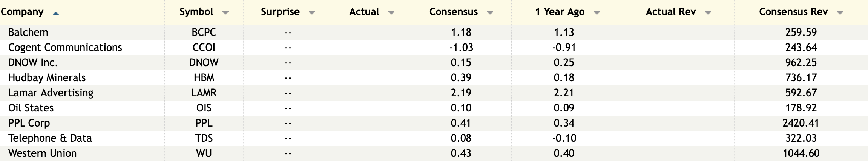Click the Symbol column sort arrow

pos(225,13)
